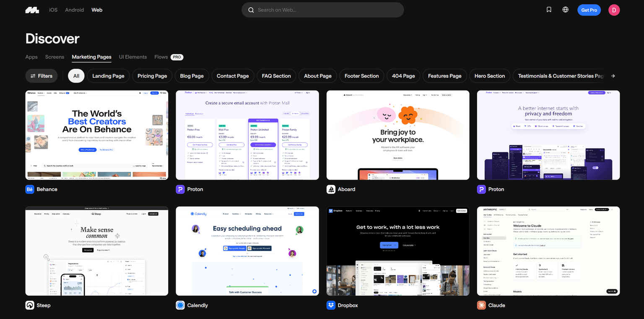Filter by Features Page
The height and width of the screenshot is (319, 644).
pyautogui.click(x=445, y=76)
